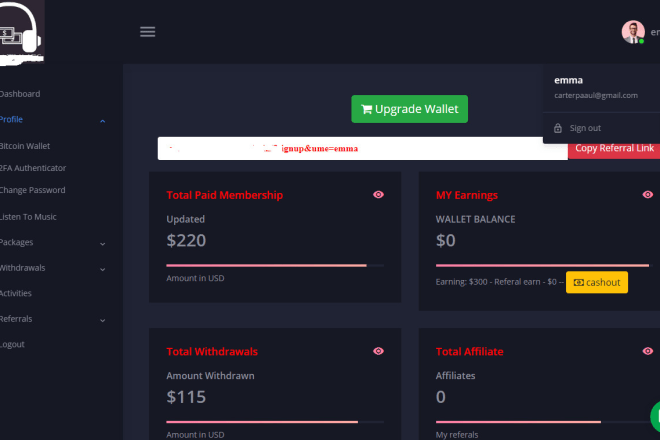Toggle eye icon on MY Earnings card

click(647, 195)
